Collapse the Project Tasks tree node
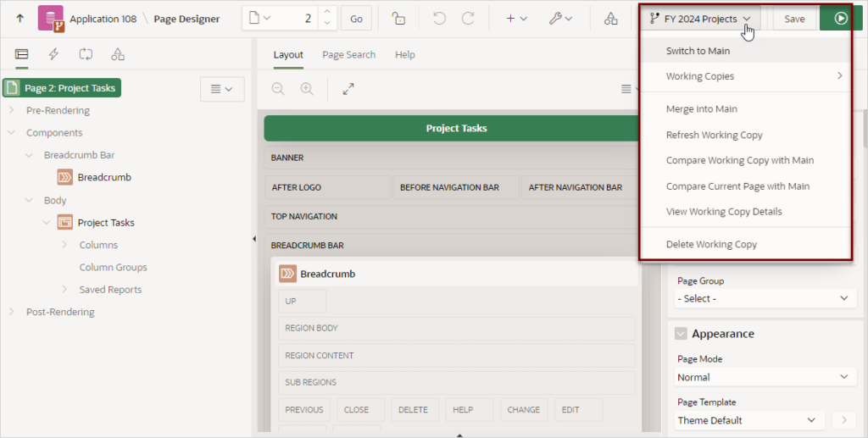This screenshot has height=438, width=868. click(x=47, y=222)
